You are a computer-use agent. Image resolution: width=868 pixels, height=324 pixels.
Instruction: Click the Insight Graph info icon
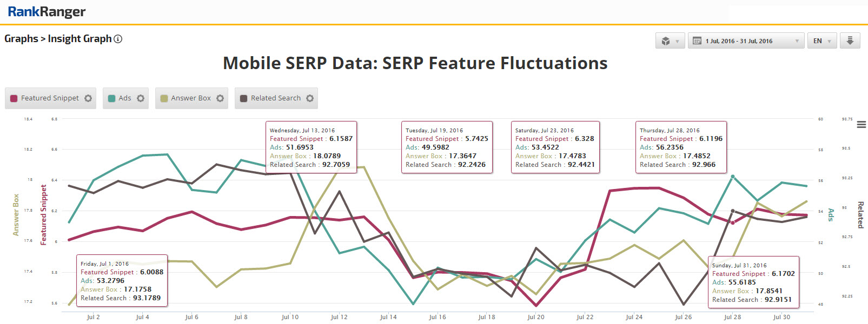118,39
